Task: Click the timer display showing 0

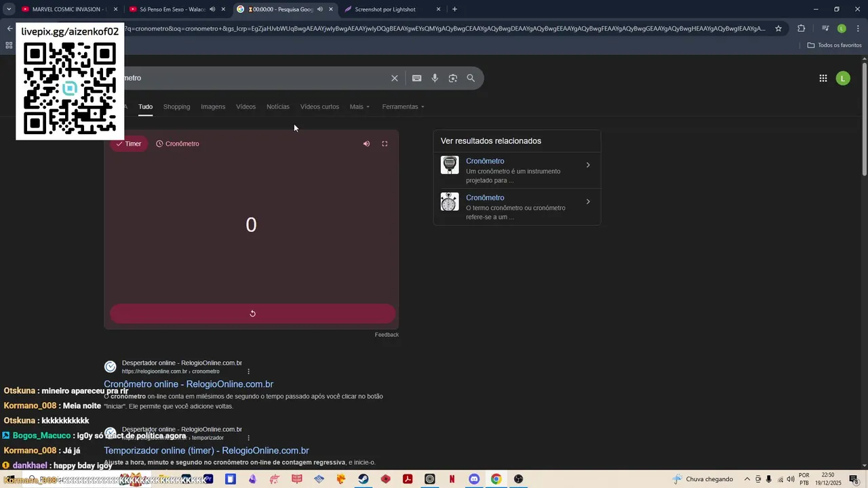Action: [251, 225]
